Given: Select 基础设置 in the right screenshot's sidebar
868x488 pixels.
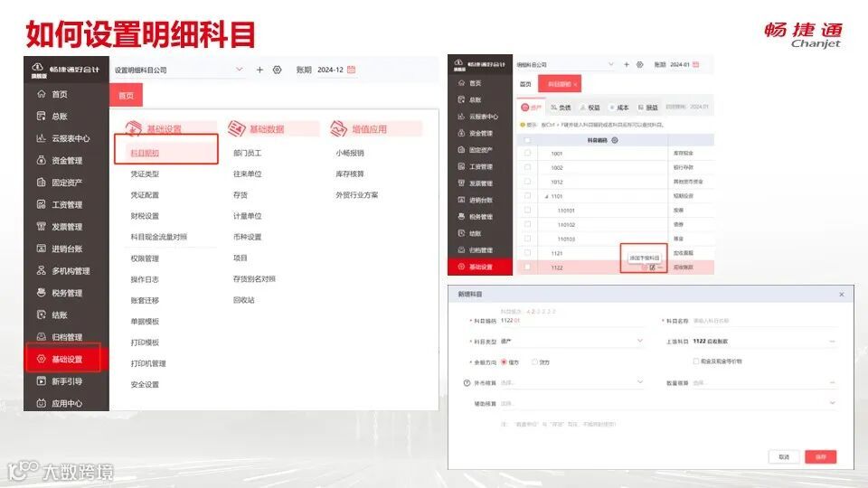Looking at the screenshot, I should click(x=480, y=267).
